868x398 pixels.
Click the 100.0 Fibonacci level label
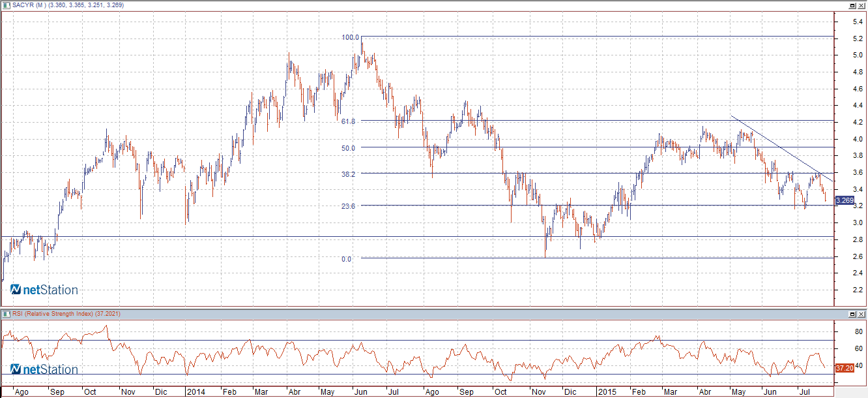tap(350, 37)
